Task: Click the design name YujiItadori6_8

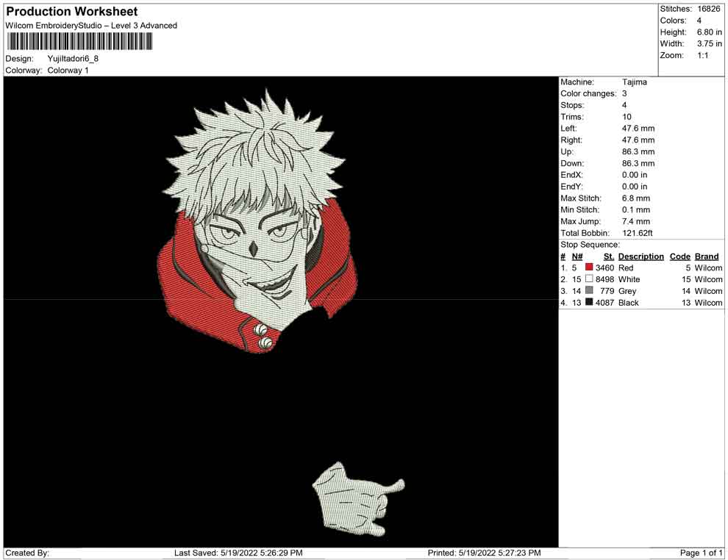Action: point(73,58)
